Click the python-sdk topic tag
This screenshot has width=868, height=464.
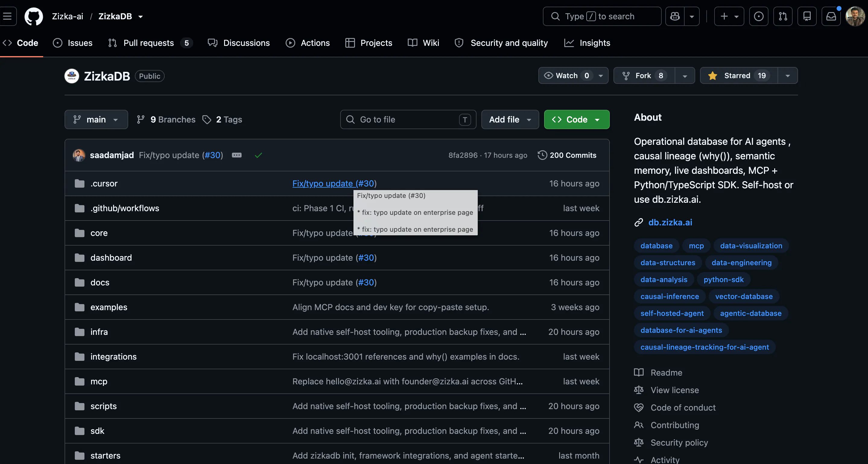coord(723,279)
